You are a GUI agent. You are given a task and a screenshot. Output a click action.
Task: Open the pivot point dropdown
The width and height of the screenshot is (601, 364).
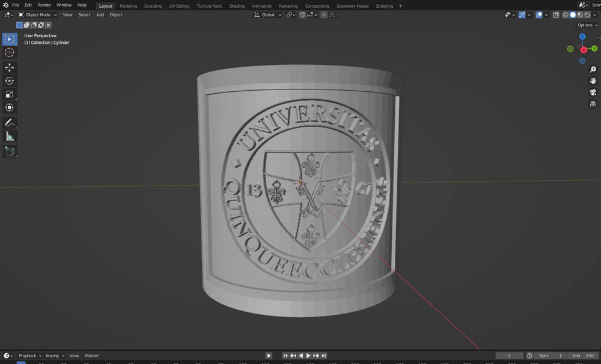290,15
